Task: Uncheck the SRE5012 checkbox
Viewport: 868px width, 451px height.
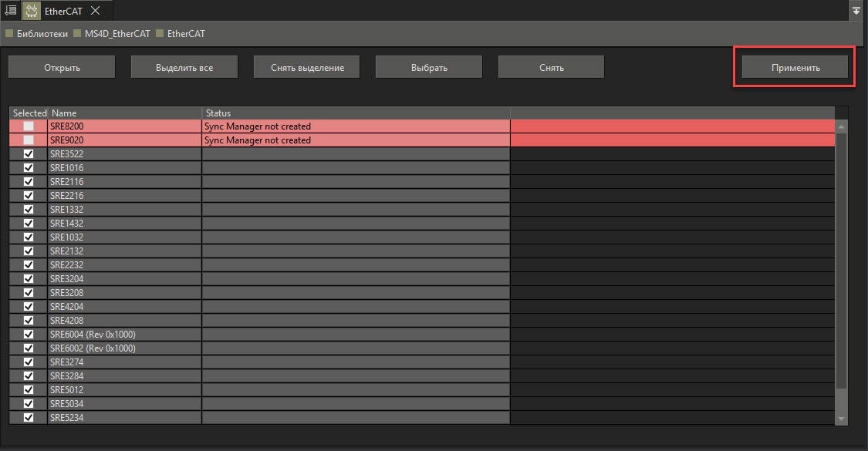Action: (x=29, y=389)
